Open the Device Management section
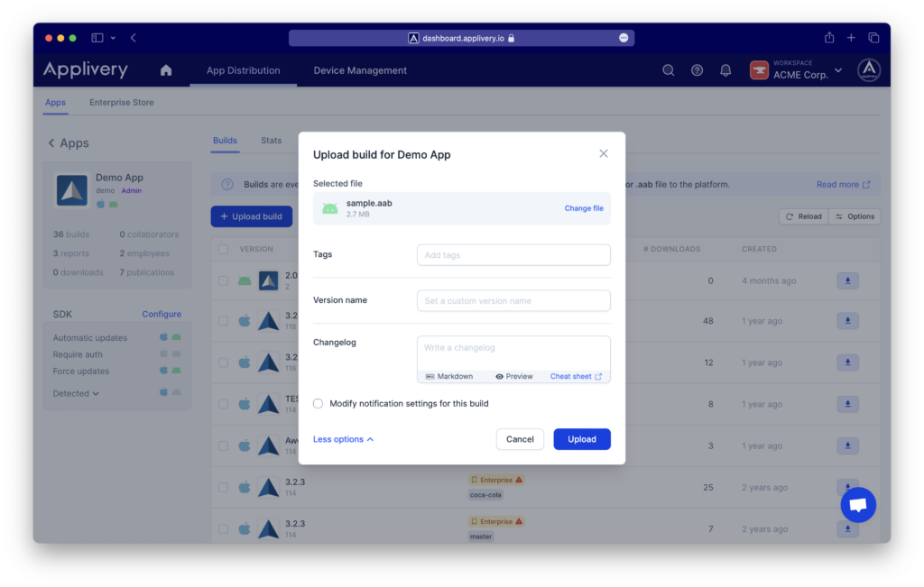Image resolution: width=924 pixels, height=587 pixels. [x=360, y=70]
